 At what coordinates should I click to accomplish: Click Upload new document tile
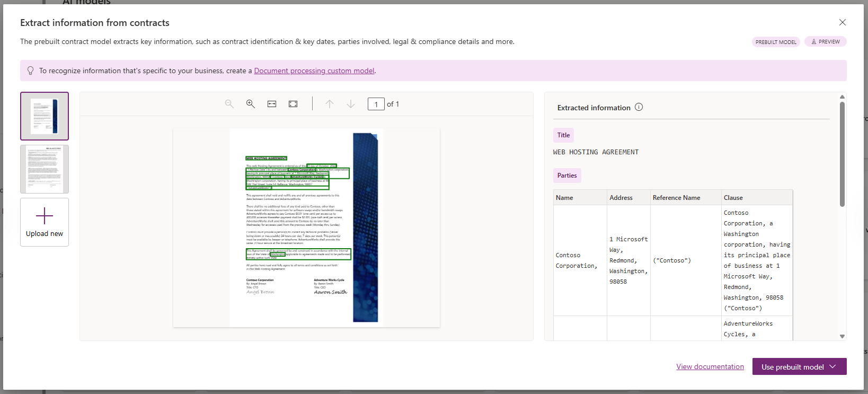(x=45, y=222)
